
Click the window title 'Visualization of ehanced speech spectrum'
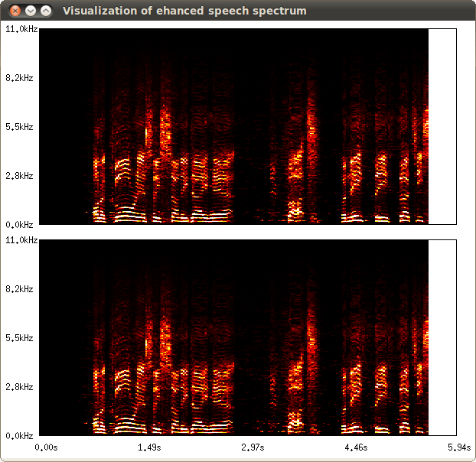(184, 11)
